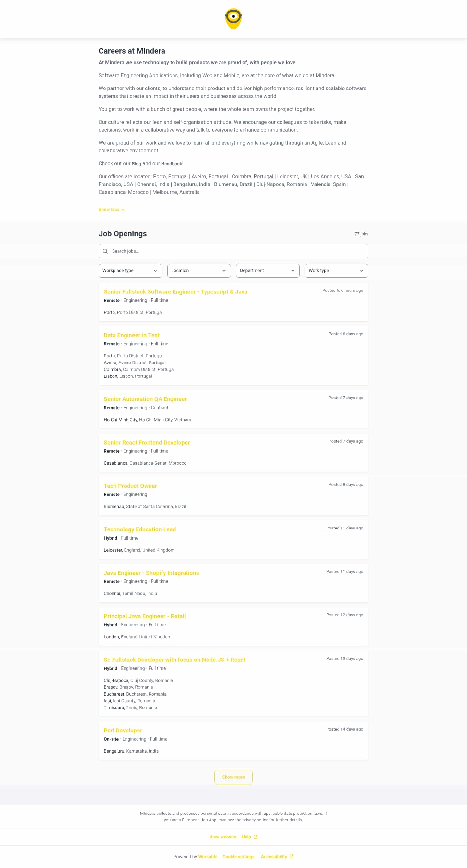Viewport: 467px width, 868px height.
Task: Click Timișoara, Timiș, Romania location
Action: (130, 708)
